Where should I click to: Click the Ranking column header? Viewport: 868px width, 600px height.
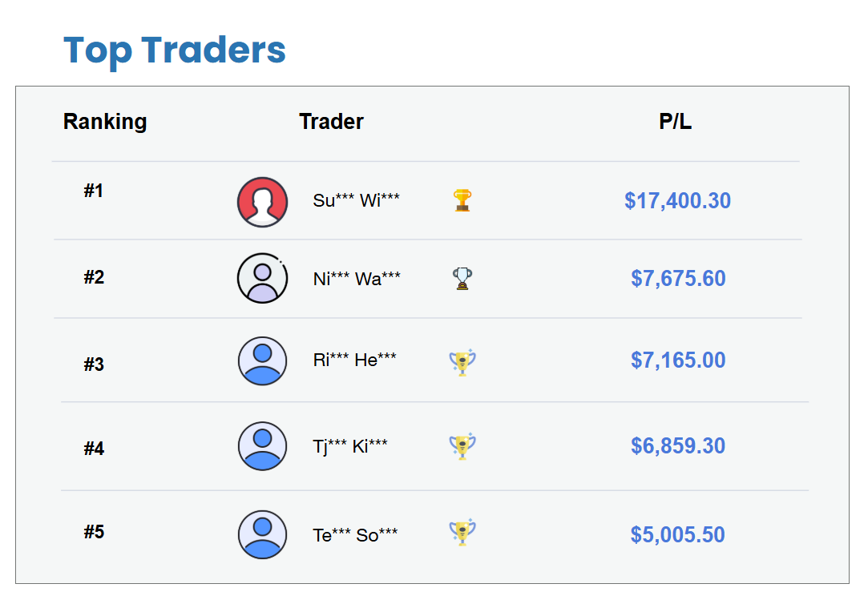tap(105, 122)
